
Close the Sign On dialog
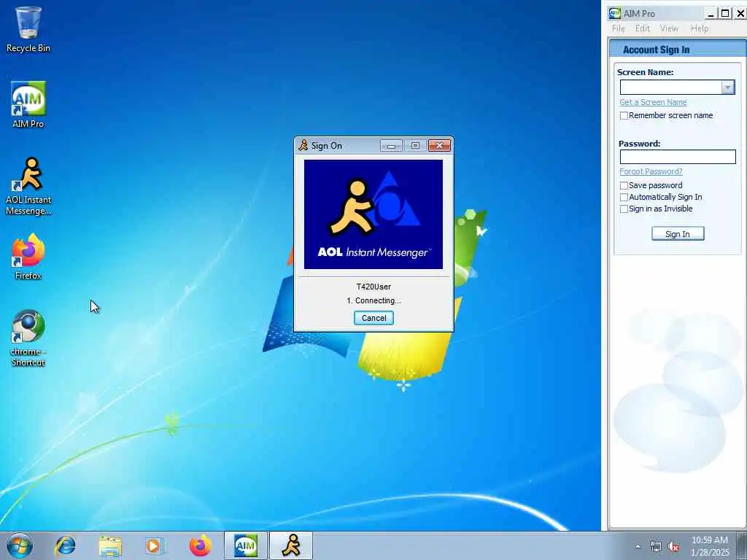point(439,145)
